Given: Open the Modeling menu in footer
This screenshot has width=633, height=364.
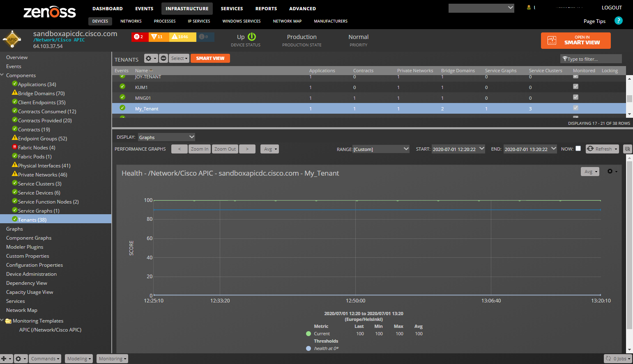Looking at the screenshot, I should pos(79,359).
